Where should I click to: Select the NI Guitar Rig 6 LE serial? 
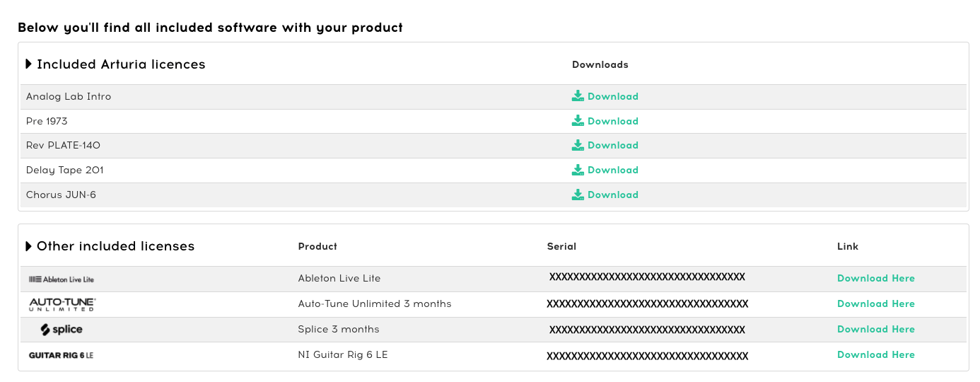point(647,356)
